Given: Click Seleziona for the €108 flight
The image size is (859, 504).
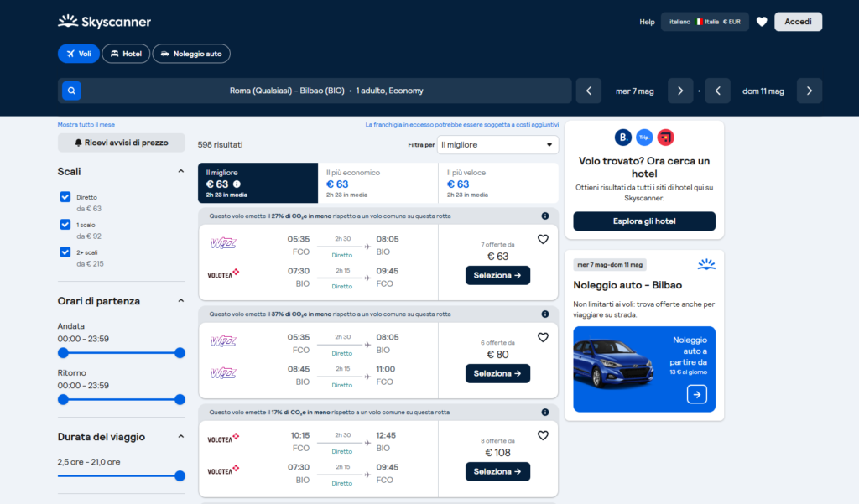Looking at the screenshot, I should coord(497,471).
